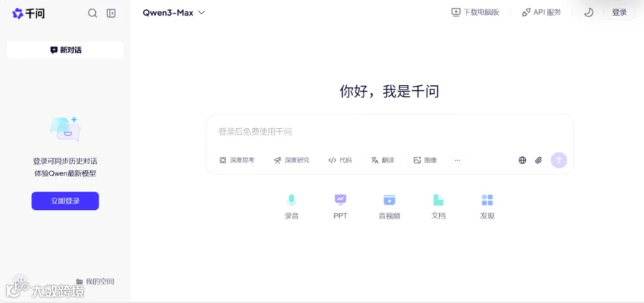The height and width of the screenshot is (303, 644).
Task: Open the Qwen3-Max model dropdown
Action: click(174, 13)
